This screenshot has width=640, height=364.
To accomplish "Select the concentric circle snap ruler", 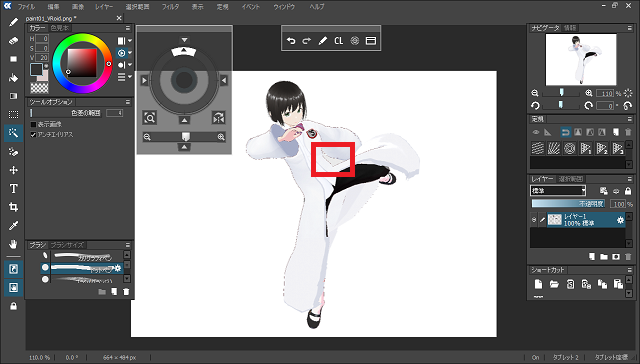I will 570,148.
